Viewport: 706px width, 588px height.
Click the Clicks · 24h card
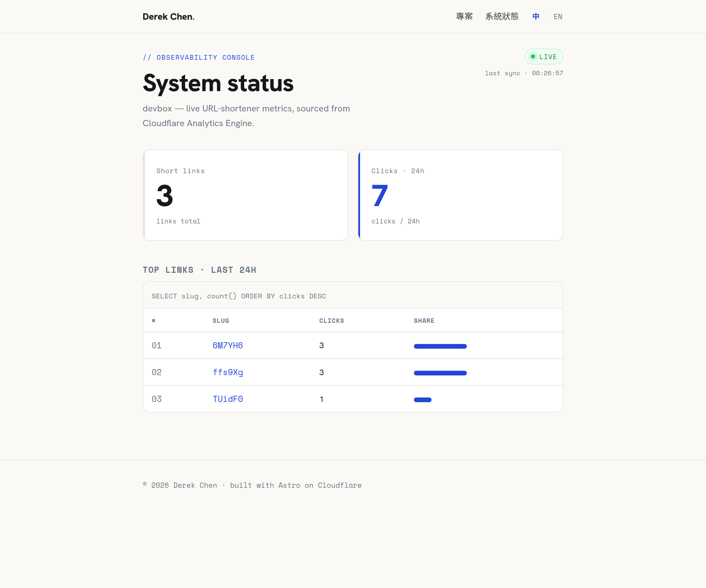tap(461, 195)
